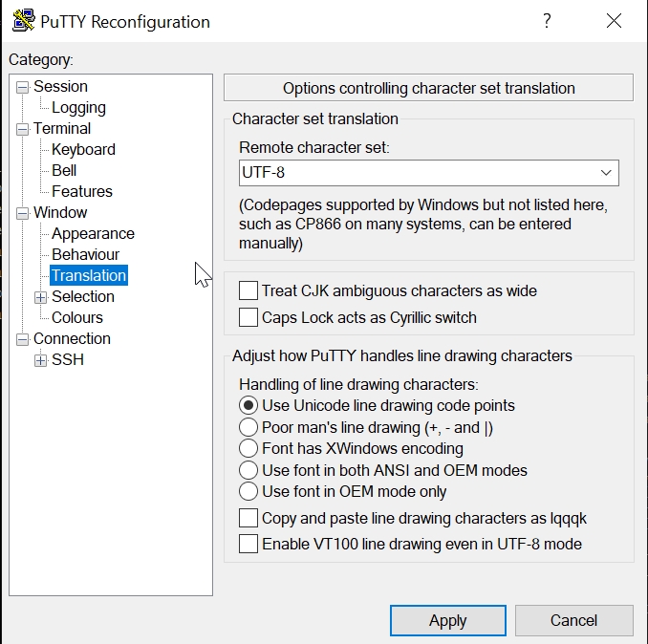The height and width of the screenshot is (644, 648).
Task: Enable Caps Lock acts as Cyrillic switch
Action: (x=248, y=317)
